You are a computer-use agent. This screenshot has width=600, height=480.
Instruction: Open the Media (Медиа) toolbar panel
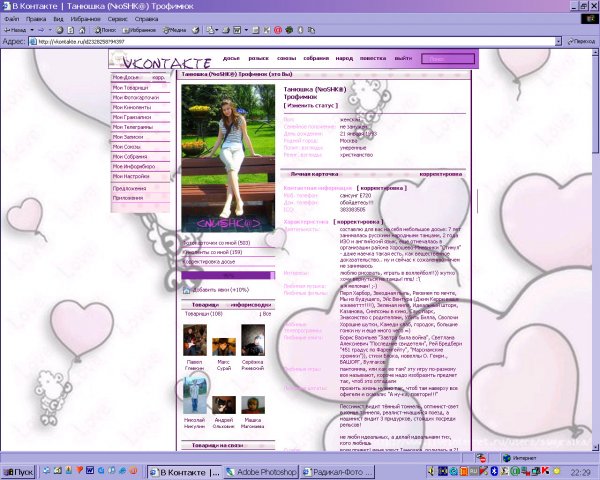[174, 30]
